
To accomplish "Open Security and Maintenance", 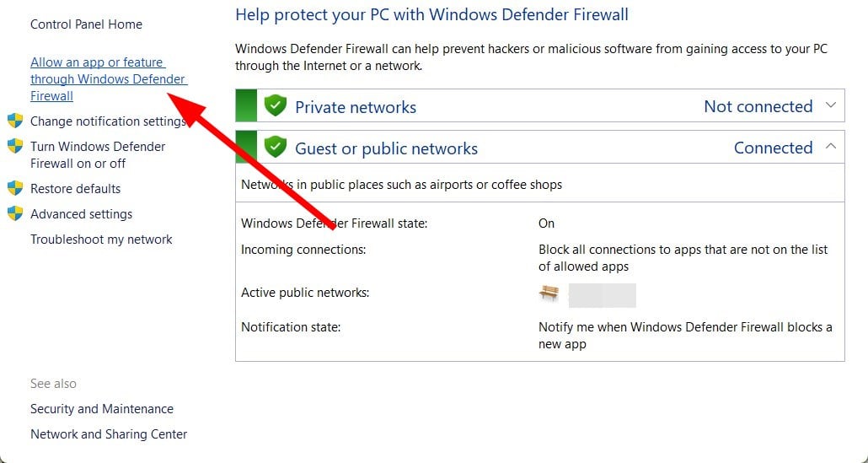I will click(x=102, y=409).
